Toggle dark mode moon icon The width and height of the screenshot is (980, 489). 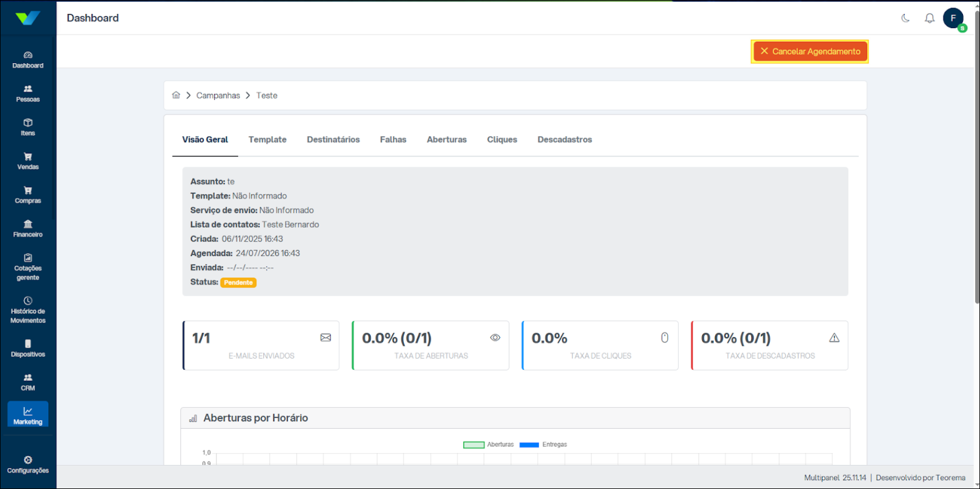pyautogui.click(x=905, y=18)
